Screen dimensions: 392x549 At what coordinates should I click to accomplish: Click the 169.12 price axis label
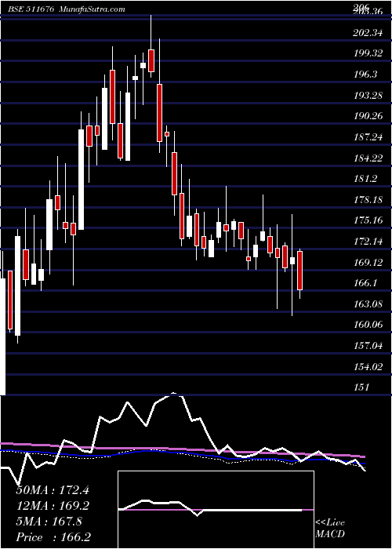[x=368, y=262]
